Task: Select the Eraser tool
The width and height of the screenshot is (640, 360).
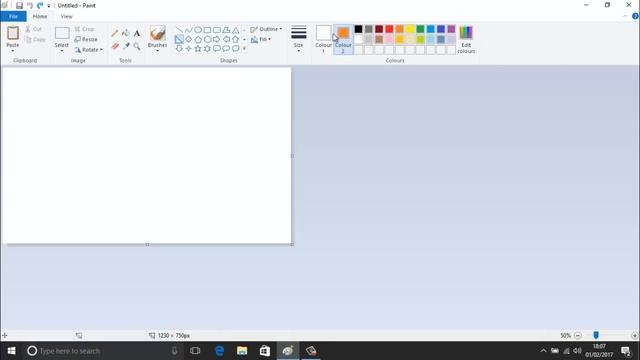Action: (x=115, y=46)
